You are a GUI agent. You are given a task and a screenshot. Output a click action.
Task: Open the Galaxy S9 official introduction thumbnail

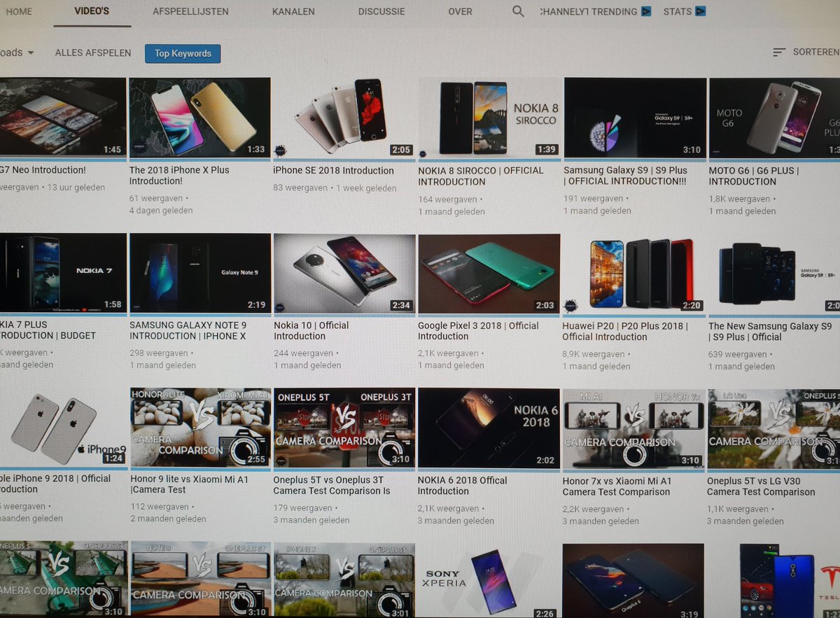coord(635,118)
